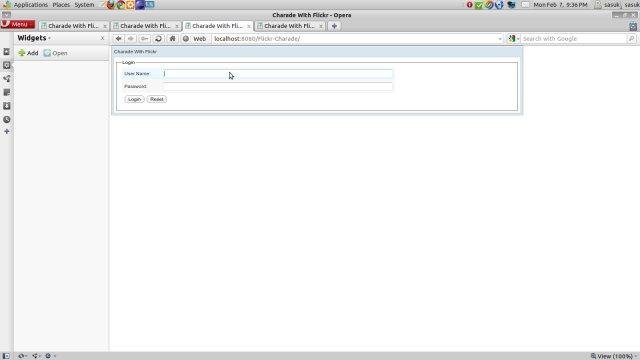640x360 pixels.
Task: Open the Opera Unite status bar icon
Action: (36, 356)
